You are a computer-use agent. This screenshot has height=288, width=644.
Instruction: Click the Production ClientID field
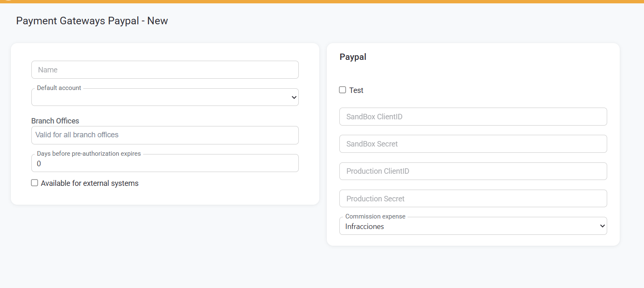473,171
